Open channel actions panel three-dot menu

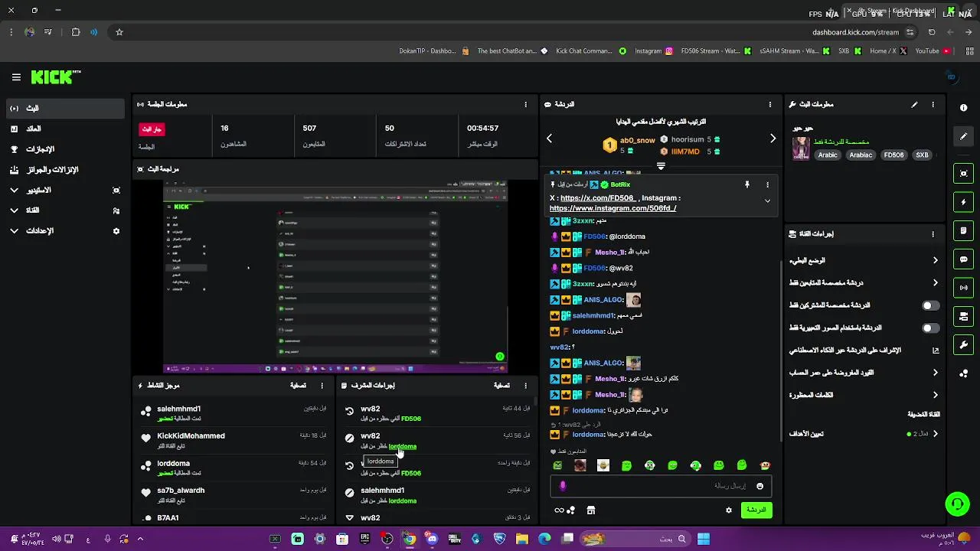[x=933, y=234]
